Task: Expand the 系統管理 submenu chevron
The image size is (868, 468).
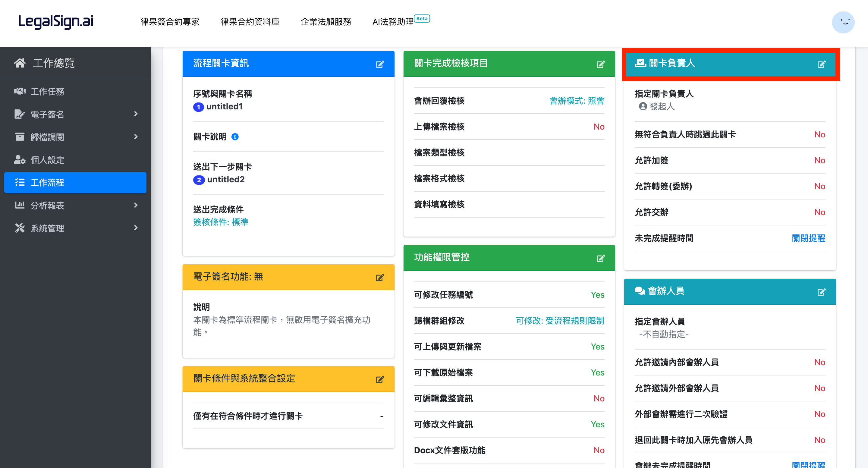Action: (136, 228)
